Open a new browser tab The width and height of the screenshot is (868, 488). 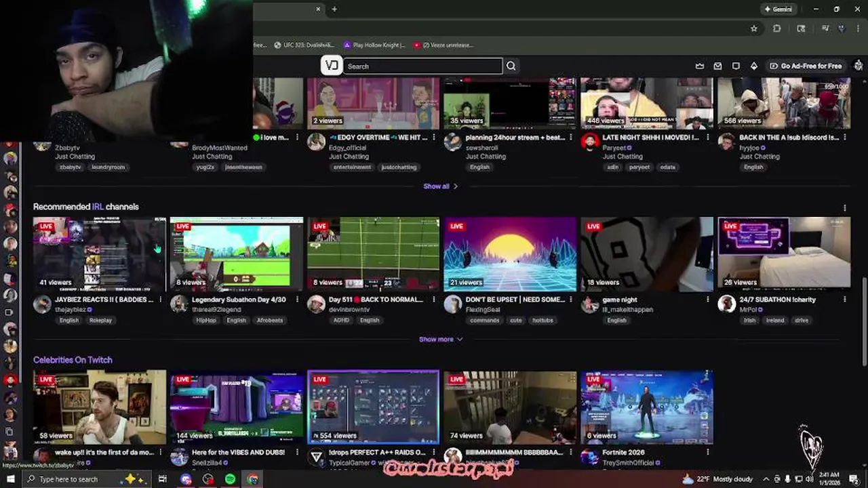334,9
